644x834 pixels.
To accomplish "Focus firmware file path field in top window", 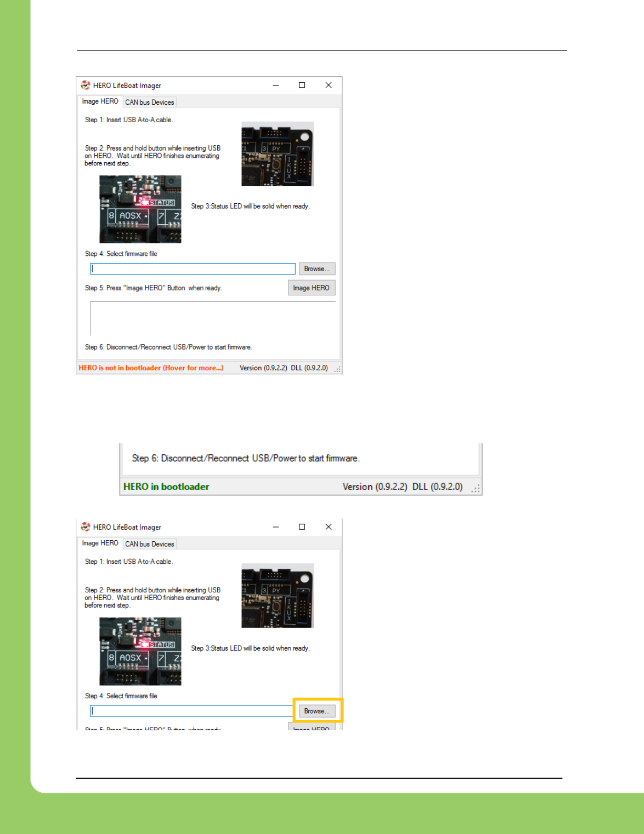I will coord(193,269).
